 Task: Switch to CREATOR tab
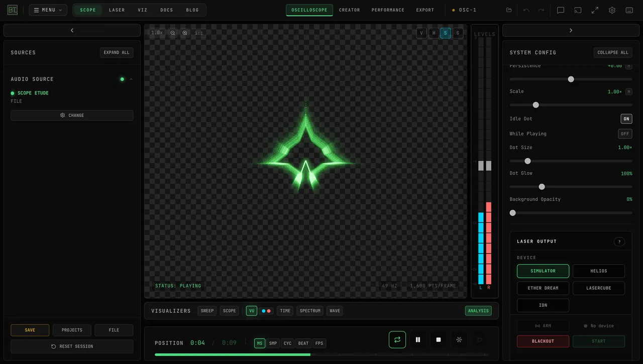[x=350, y=10]
